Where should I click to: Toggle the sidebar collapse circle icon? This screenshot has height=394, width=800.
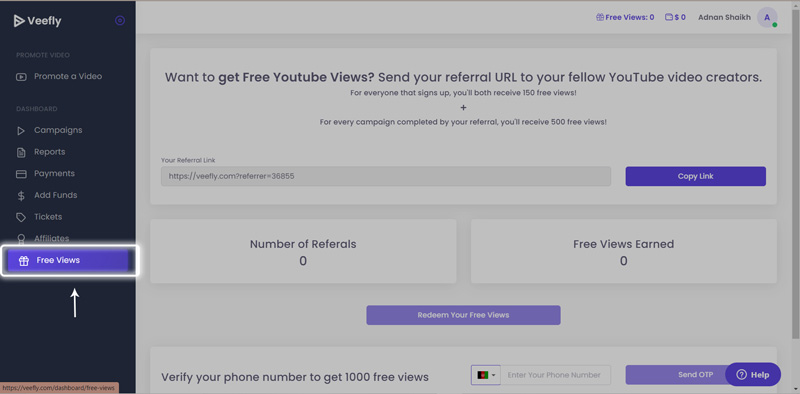click(120, 21)
